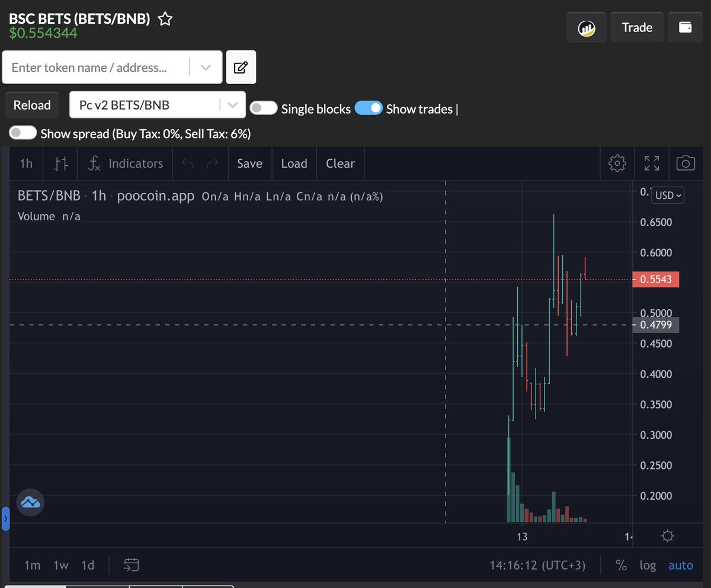The image size is (711, 588).
Task: Click the 0.5543 current price label
Action: pos(656,279)
